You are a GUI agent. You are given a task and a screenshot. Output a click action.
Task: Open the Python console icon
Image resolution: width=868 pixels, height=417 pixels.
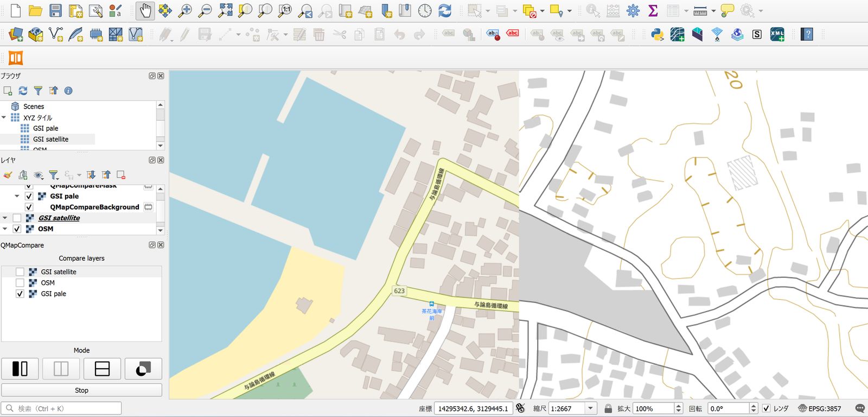(658, 35)
